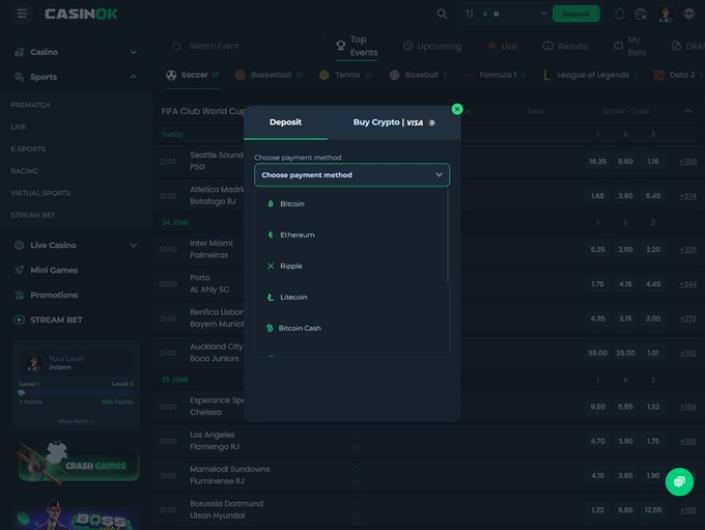
Task: Click the wallet icon in header
Action: 641,14
